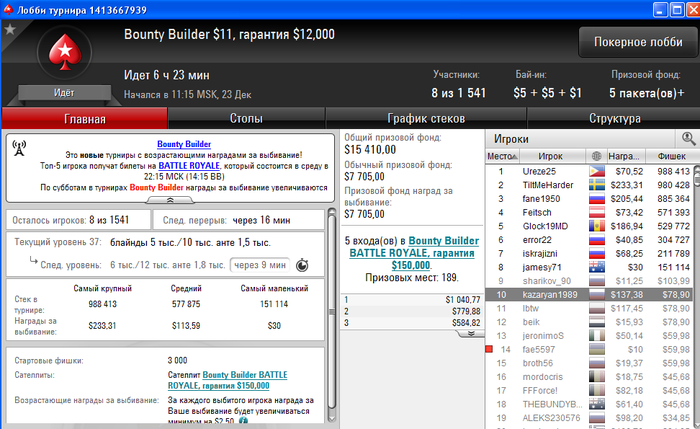The width and height of the screenshot is (700, 429).
Task: Sort by Фишек column header
Action: pyautogui.click(x=671, y=156)
